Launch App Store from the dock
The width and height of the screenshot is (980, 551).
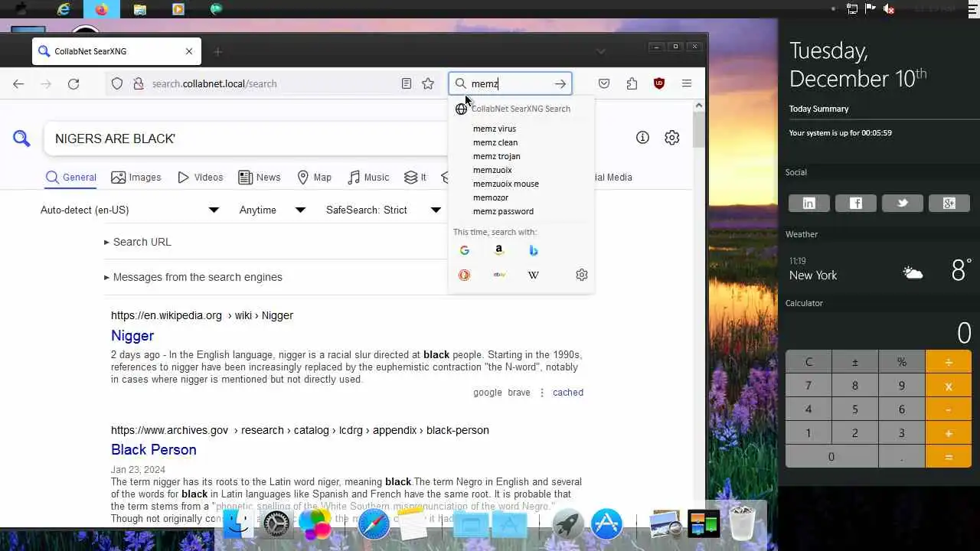point(606,524)
